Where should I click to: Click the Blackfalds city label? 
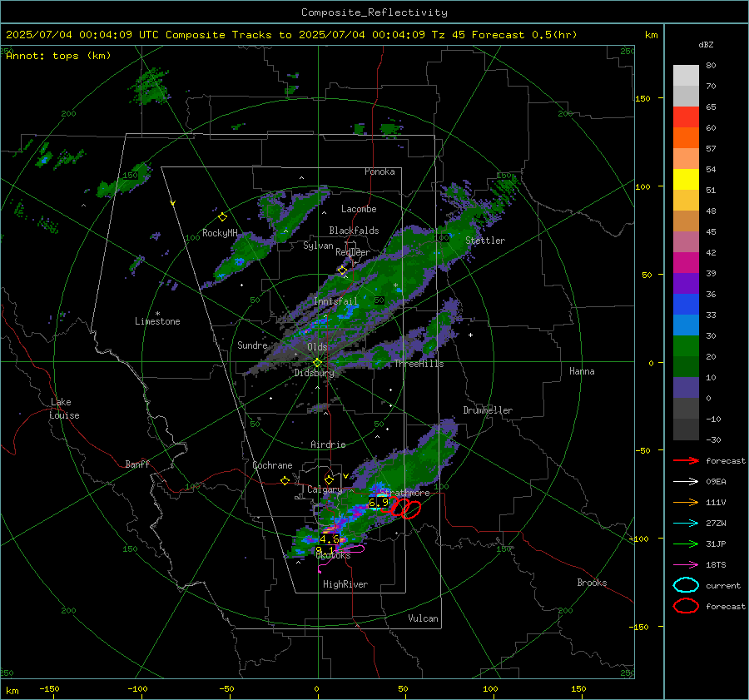coord(354,231)
